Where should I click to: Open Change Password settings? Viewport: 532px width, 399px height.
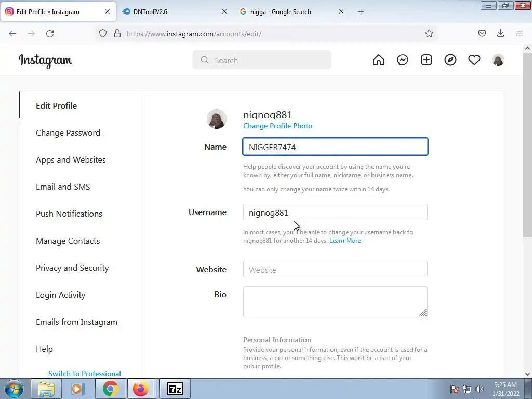tap(68, 132)
